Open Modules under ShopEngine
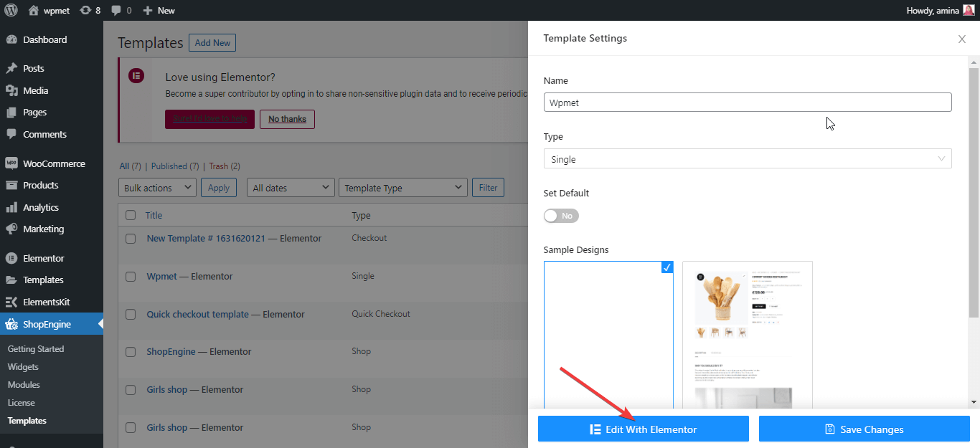 pyautogui.click(x=24, y=385)
